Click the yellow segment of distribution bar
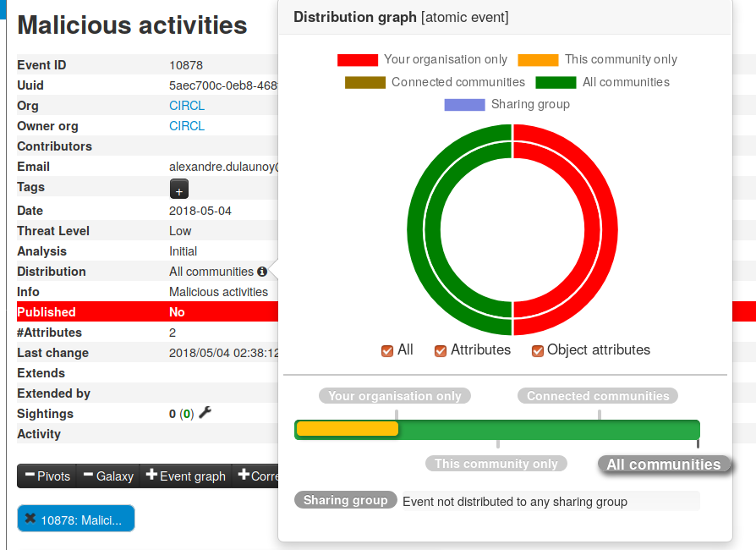 [x=348, y=429]
